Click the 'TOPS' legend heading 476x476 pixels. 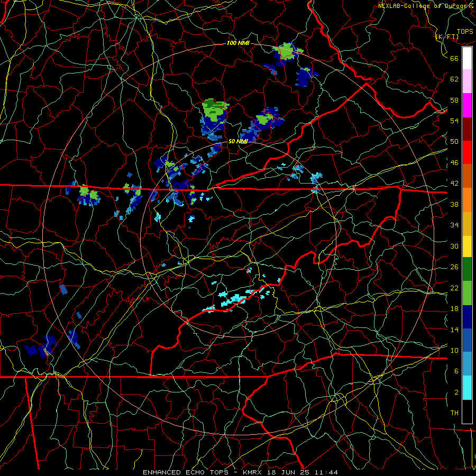[x=465, y=32]
